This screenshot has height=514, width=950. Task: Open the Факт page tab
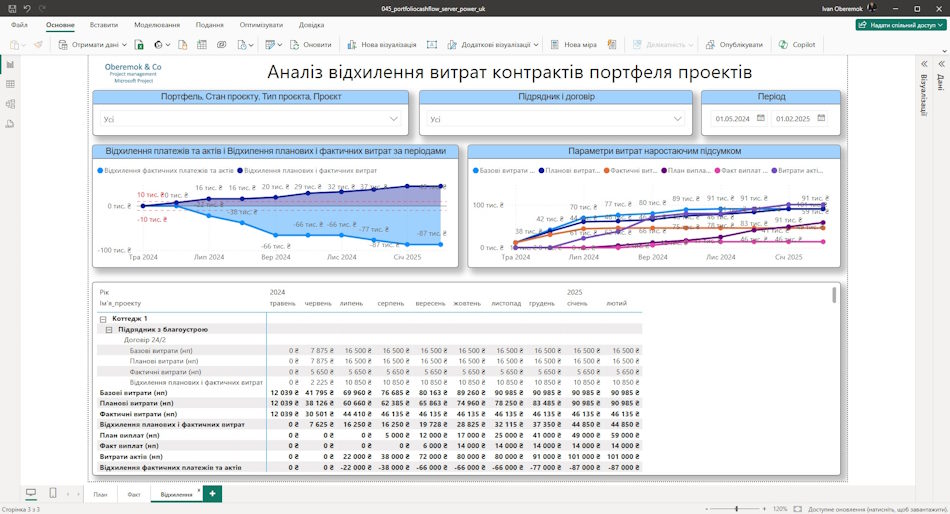[134, 495]
